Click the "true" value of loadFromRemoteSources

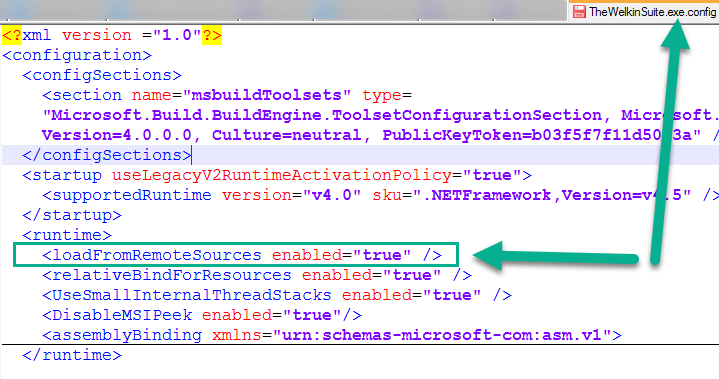point(382,255)
